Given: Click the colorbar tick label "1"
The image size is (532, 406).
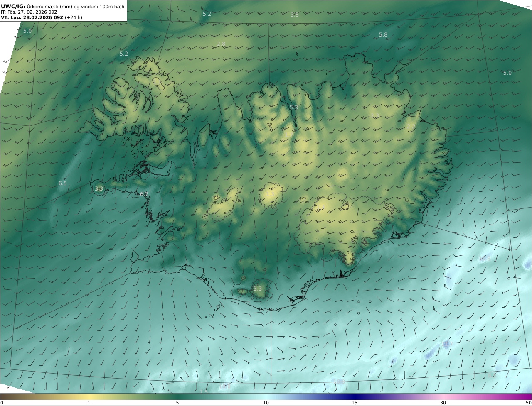Looking at the screenshot, I should click(89, 403).
